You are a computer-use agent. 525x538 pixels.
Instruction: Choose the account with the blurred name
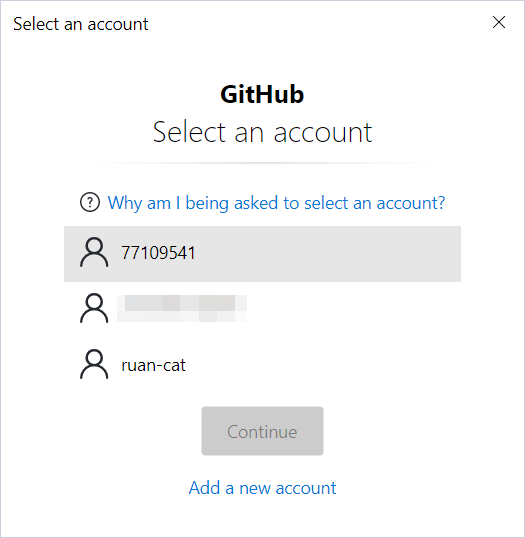[x=262, y=309]
